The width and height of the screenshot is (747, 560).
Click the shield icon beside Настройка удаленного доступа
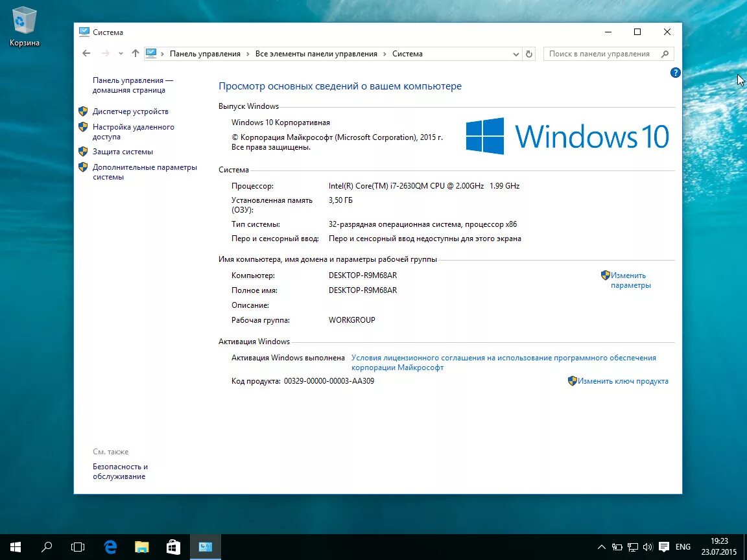point(83,127)
